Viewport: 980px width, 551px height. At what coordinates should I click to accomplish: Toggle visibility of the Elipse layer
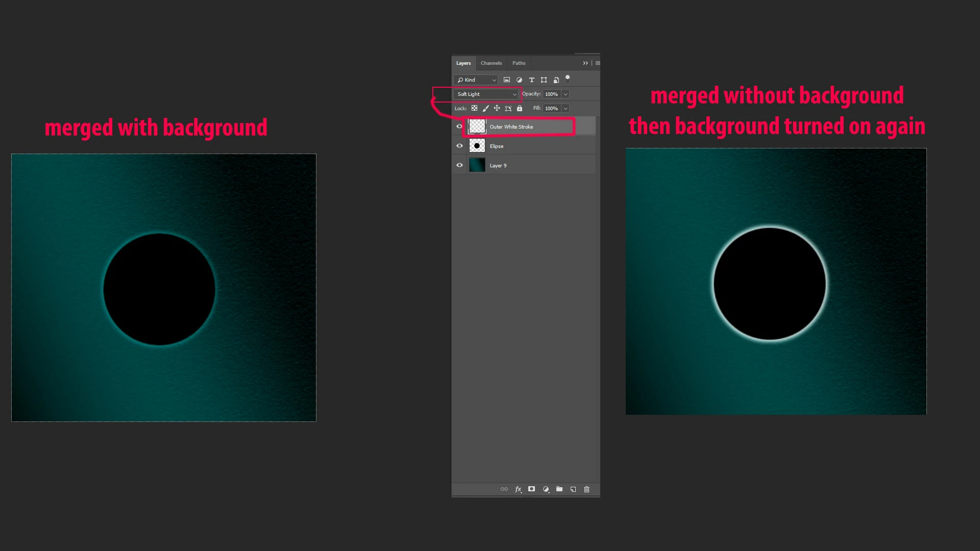459,146
